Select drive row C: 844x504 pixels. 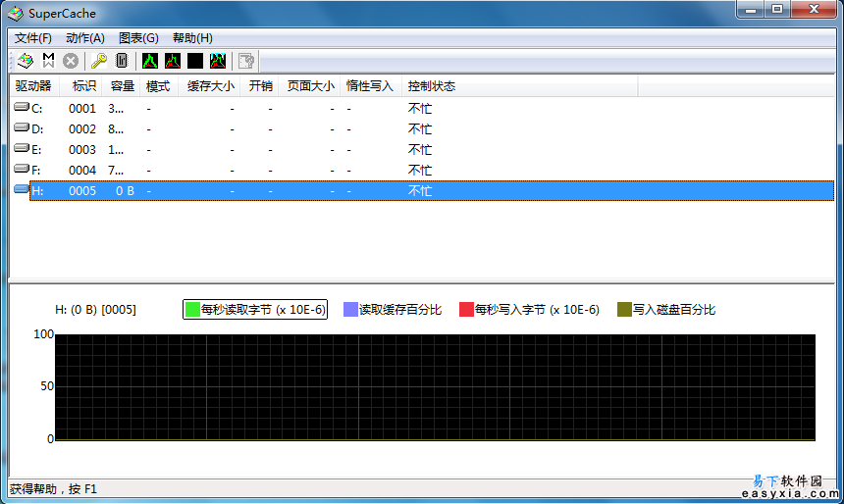pyautogui.click(x=422, y=108)
